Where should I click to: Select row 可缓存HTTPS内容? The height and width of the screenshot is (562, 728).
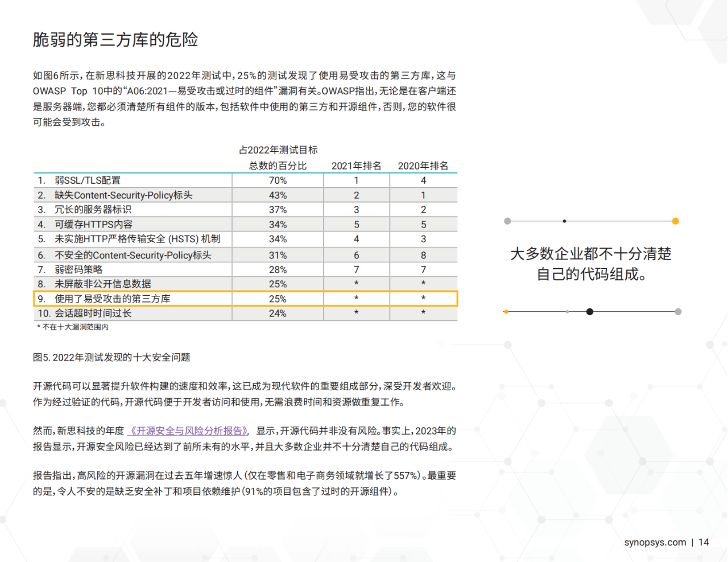click(x=246, y=224)
